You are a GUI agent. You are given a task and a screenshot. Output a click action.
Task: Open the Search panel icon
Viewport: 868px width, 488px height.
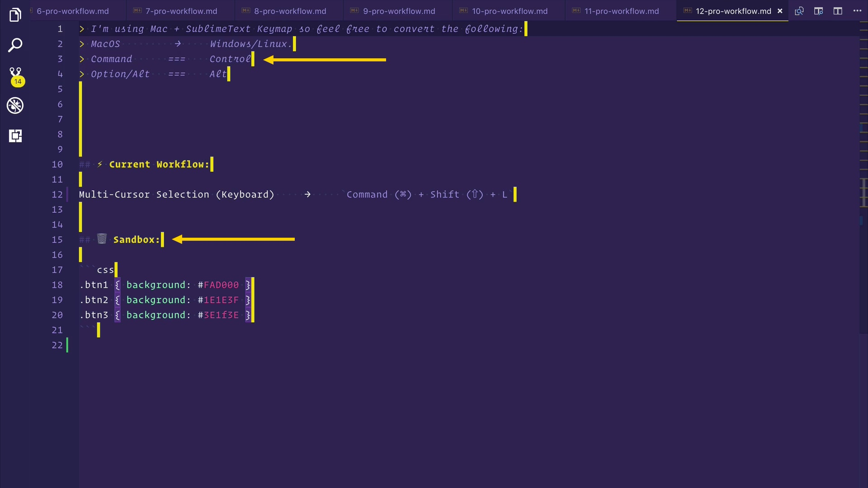point(15,45)
